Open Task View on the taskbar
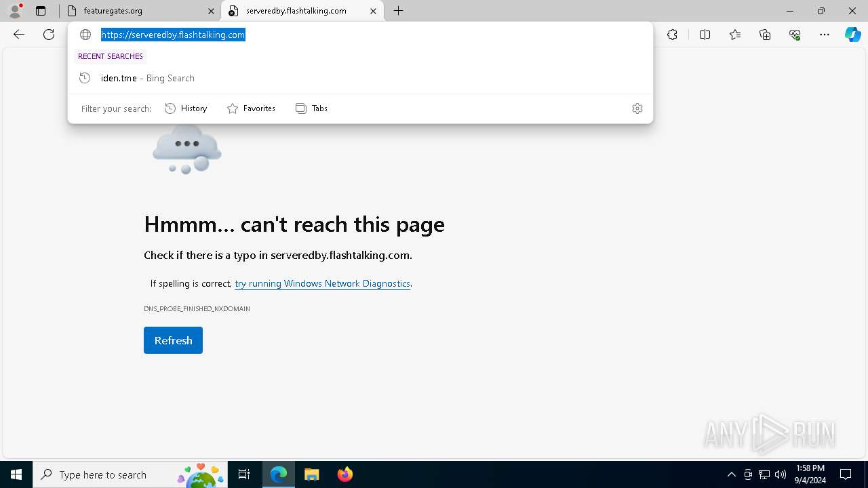The image size is (868, 488). tap(244, 474)
